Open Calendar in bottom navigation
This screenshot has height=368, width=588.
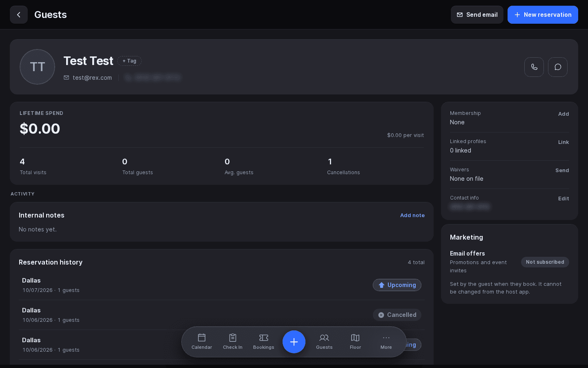coord(202,342)
